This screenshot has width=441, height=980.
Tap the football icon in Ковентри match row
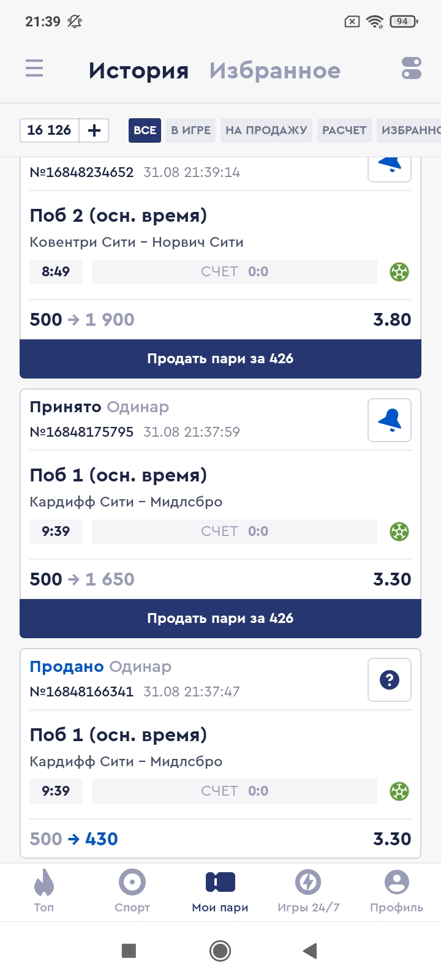(399, 272)
